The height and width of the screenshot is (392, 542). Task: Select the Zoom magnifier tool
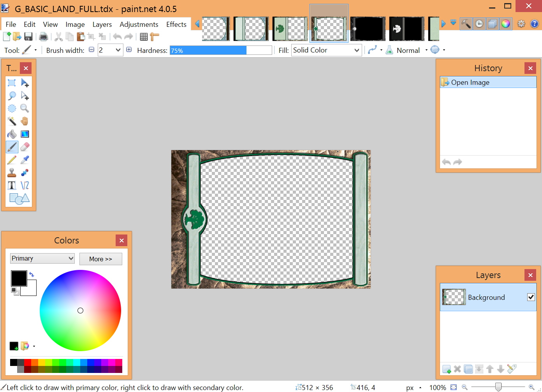(x=25, y=108)
